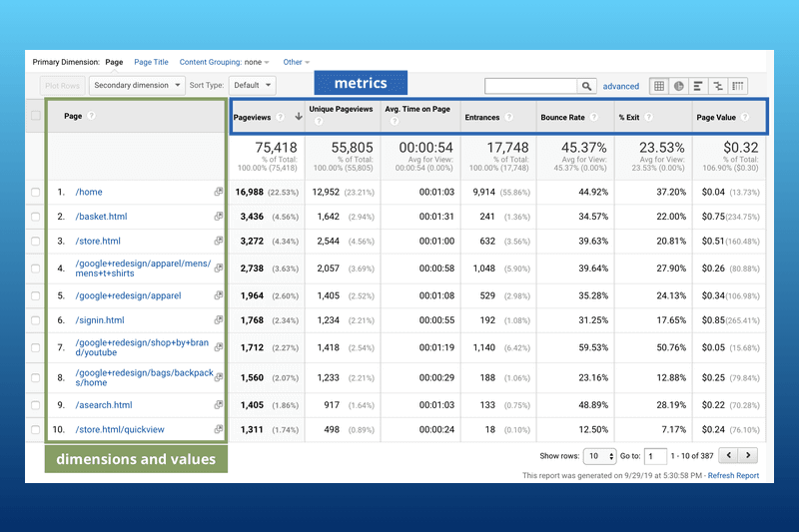Select the Percentage pie chart view icon
Screen dimensions: 799x532
679,87
